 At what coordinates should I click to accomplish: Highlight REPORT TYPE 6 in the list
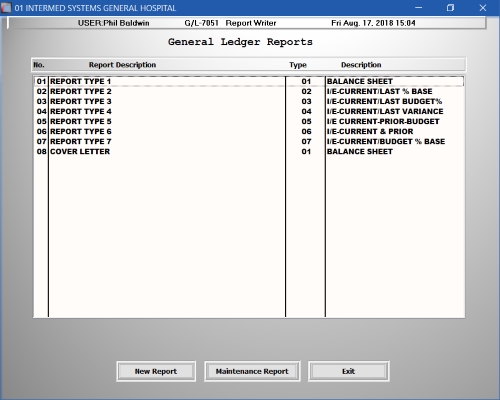(249, 131)
